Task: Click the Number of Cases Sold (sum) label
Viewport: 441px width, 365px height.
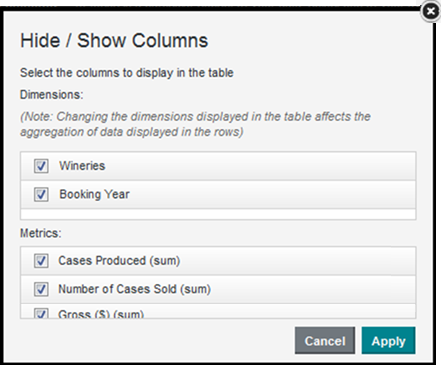Action: tap(134, 289)
